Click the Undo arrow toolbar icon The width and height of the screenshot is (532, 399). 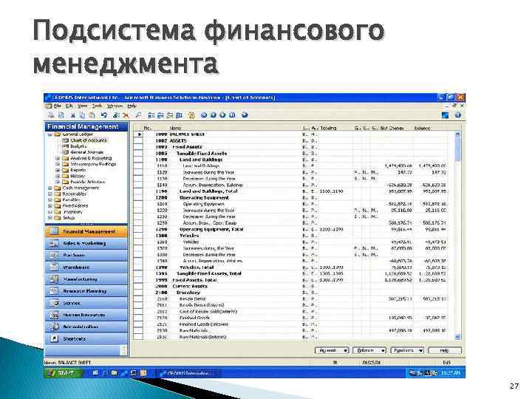click(104, 115)
